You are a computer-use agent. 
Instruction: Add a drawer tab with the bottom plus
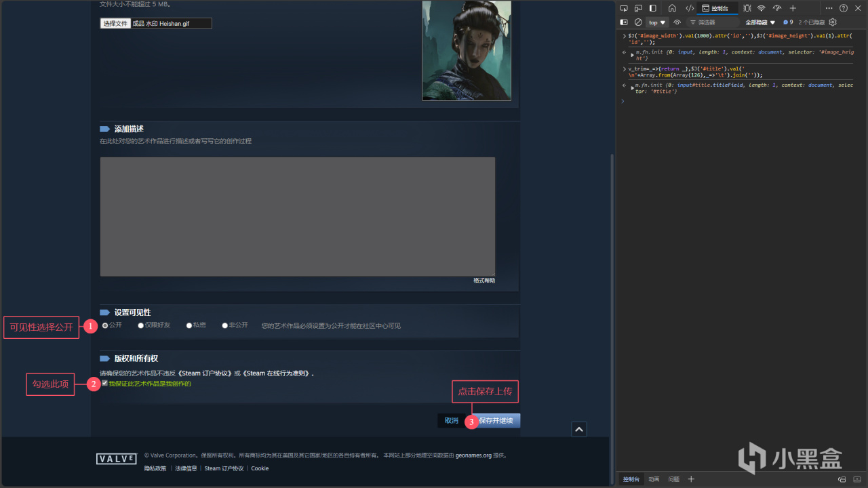691,479
